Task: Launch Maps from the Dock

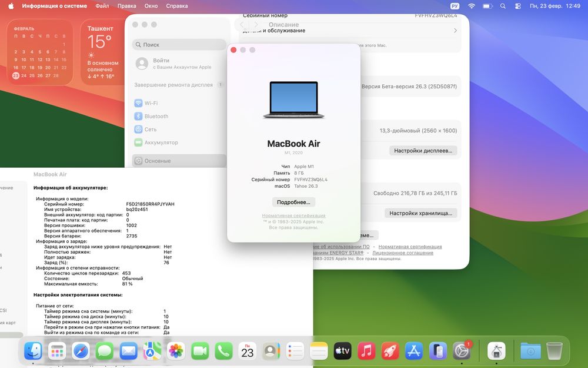Action: tap(152, 351)
